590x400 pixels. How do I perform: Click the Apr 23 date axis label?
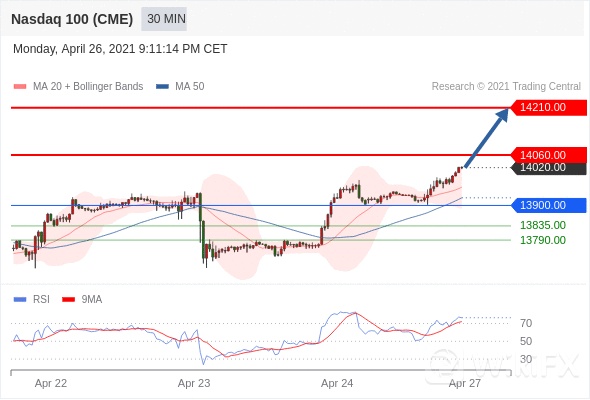point(194,383)
